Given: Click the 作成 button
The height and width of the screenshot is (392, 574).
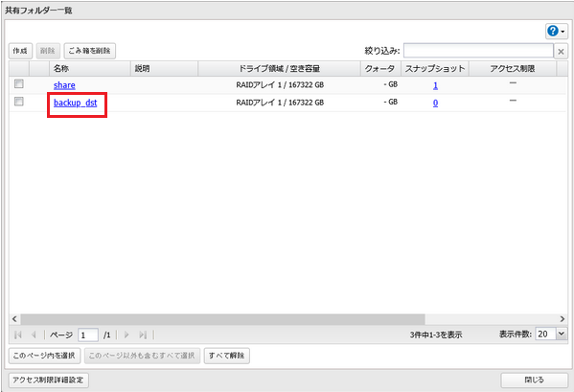Looking at the screenshot, I should (20, 51).
